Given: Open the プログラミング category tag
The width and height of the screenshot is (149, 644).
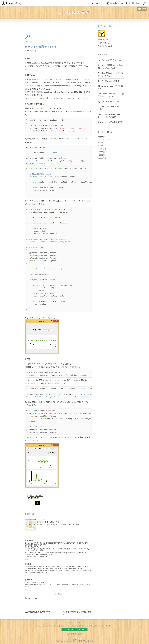Looking at the screenshot, I should point(31,51).
